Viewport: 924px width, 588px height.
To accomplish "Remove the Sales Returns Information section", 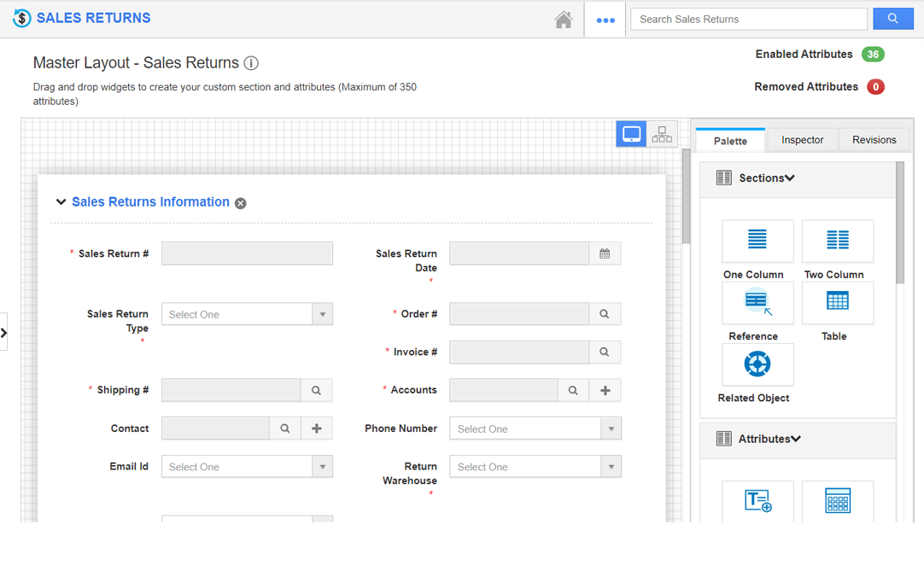I will pos(241,203).
